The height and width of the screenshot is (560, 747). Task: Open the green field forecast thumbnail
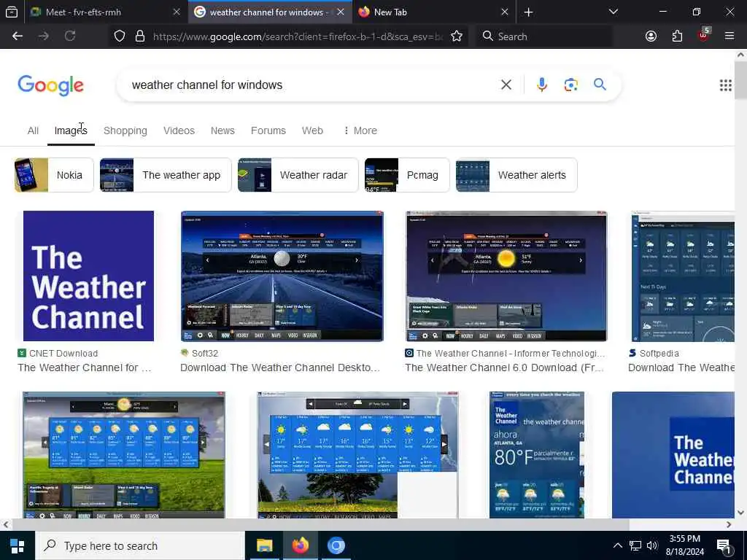(124, 455)
